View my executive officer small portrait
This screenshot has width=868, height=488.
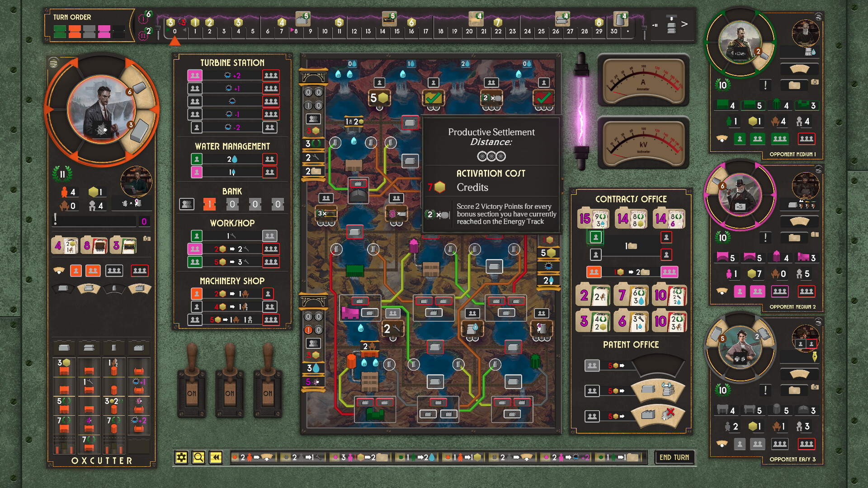[136, 182]
